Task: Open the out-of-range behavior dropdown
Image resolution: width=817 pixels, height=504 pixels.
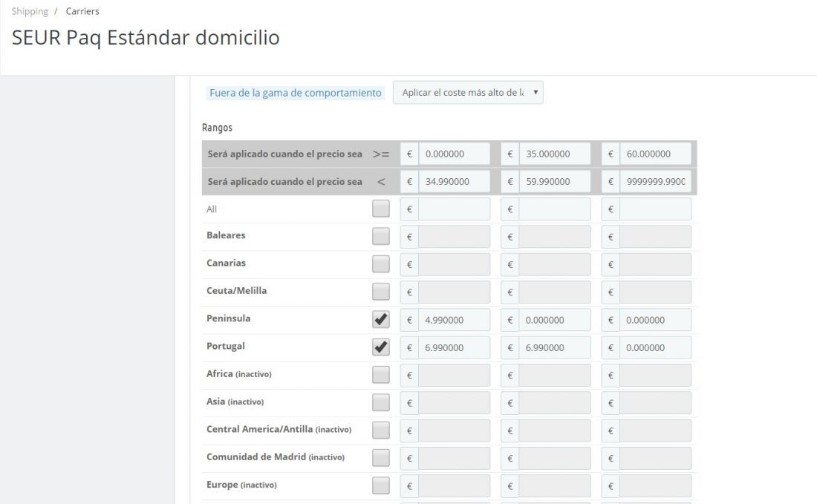Action: click(468, 92)
